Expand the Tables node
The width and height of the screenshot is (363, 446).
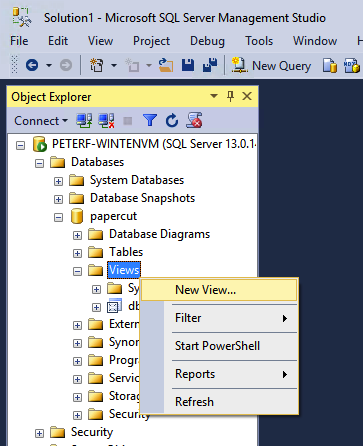point(77,253)
